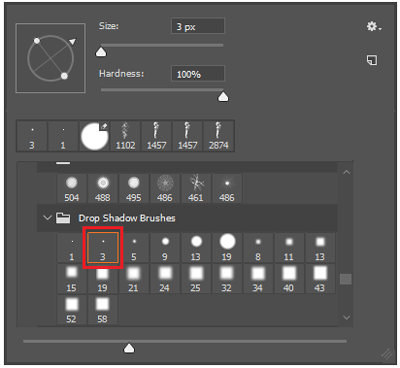Click the Hardness slider handle
Image resolution: width=400 pixels, height=368 pixels.
pyautogui.click(x=223, y=97)
